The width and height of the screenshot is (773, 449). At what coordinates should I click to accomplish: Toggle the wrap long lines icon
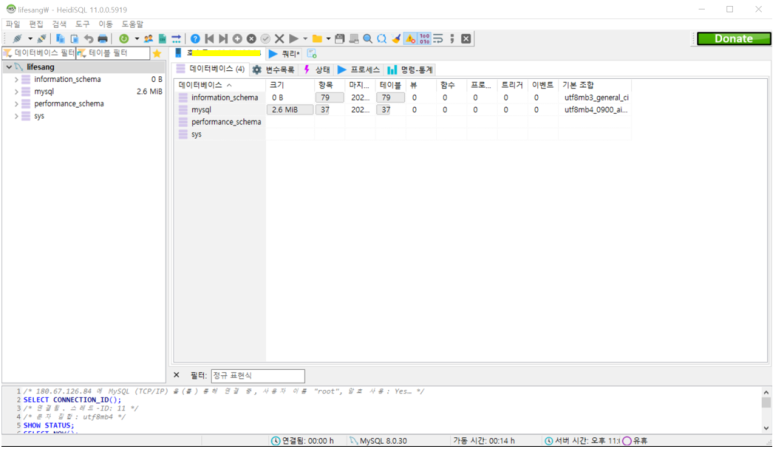[438, 38]
